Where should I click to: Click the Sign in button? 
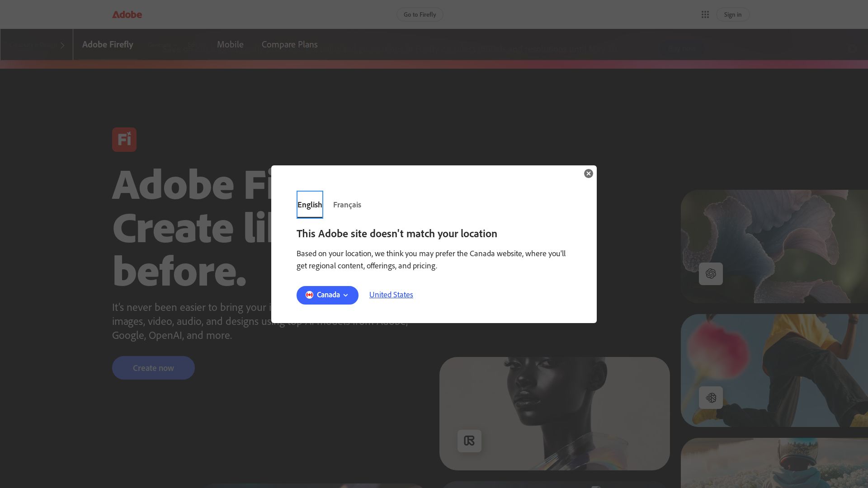click(732, 14)
